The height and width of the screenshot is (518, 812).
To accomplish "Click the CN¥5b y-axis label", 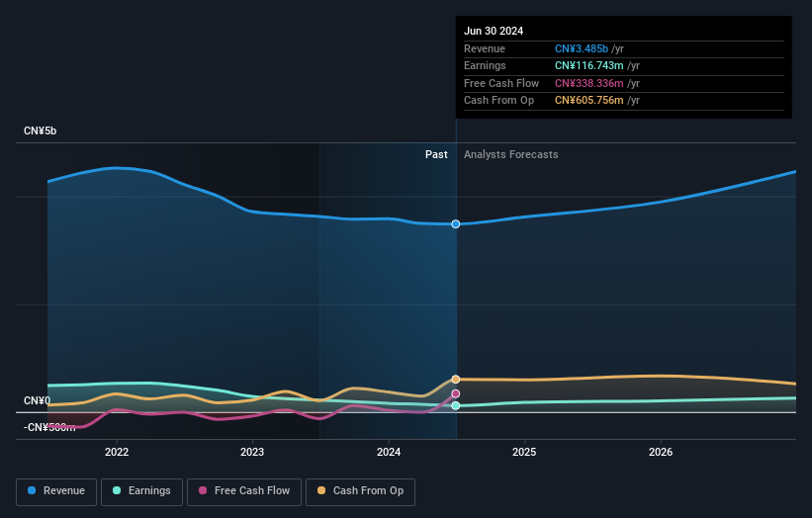I will [40, 130].
